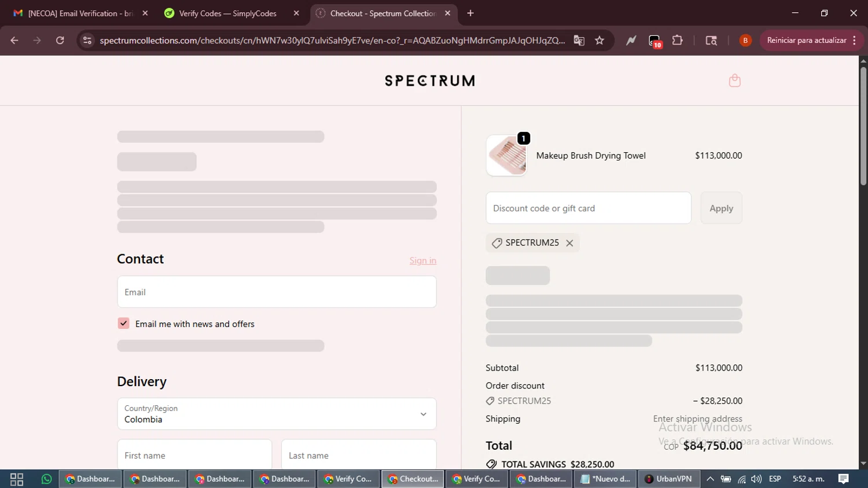This screenshot has width=868, height=488.
Task: Close the NECOA Email Verification tab
Action: coord(145,13)
